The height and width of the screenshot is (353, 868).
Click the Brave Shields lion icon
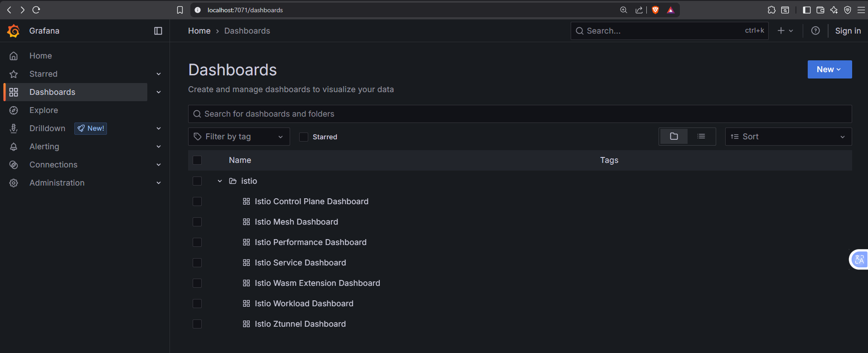click(x=655, y=10)
